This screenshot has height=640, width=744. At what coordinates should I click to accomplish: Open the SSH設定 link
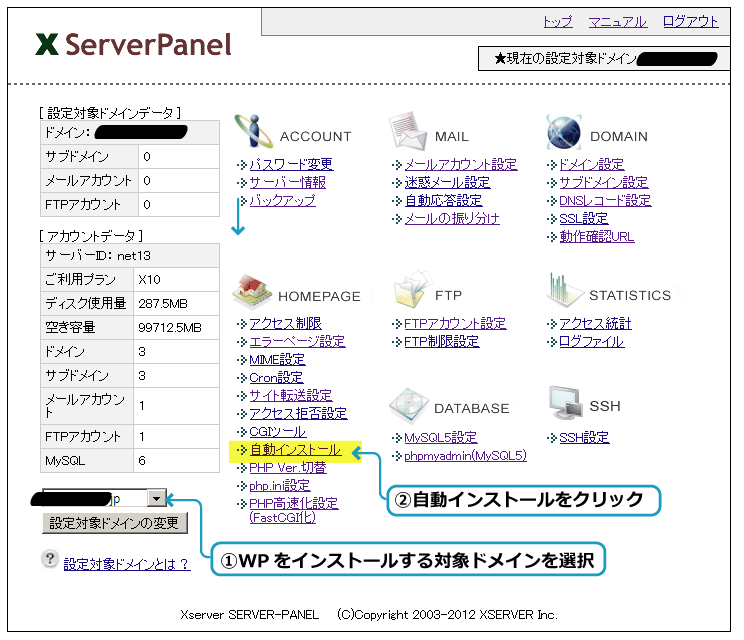point(584,437)
